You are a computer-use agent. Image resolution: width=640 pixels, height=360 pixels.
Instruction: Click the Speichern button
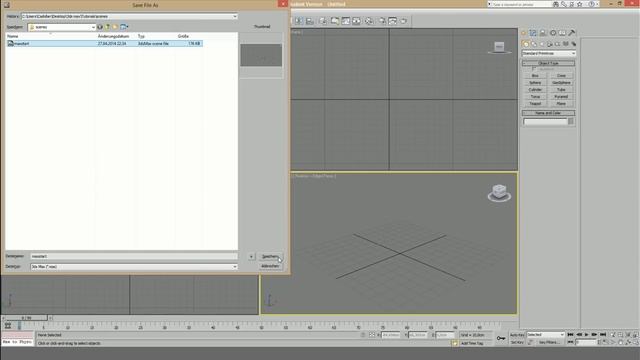pos(271,256)
